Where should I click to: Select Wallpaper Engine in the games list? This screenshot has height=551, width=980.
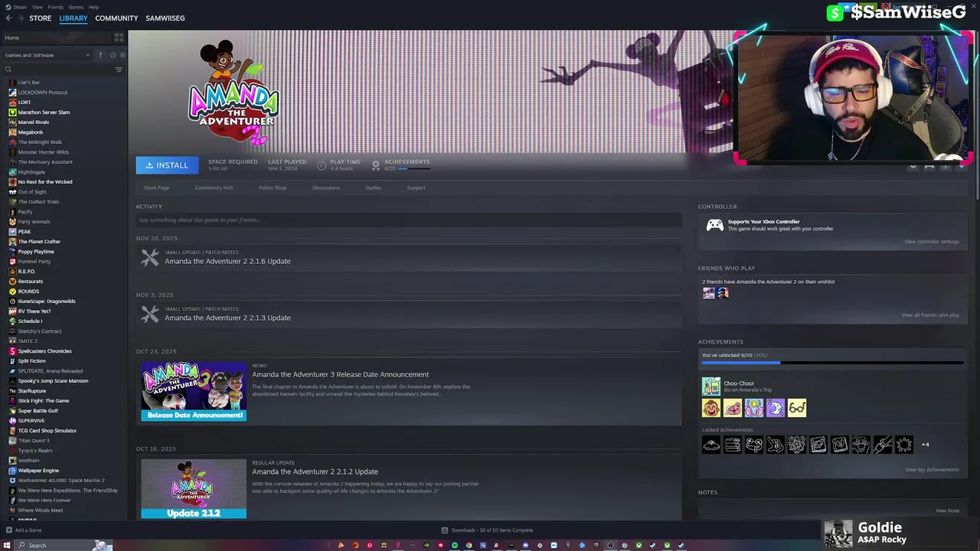38,471
